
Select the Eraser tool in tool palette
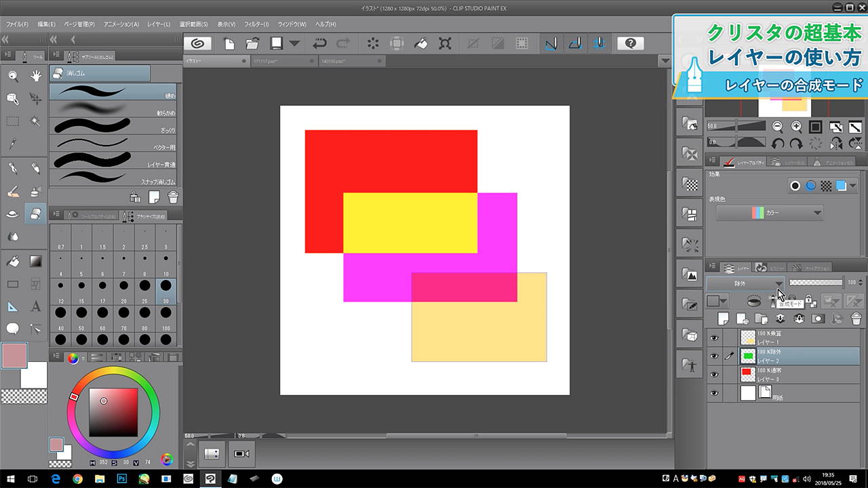[x=35, y=213]
